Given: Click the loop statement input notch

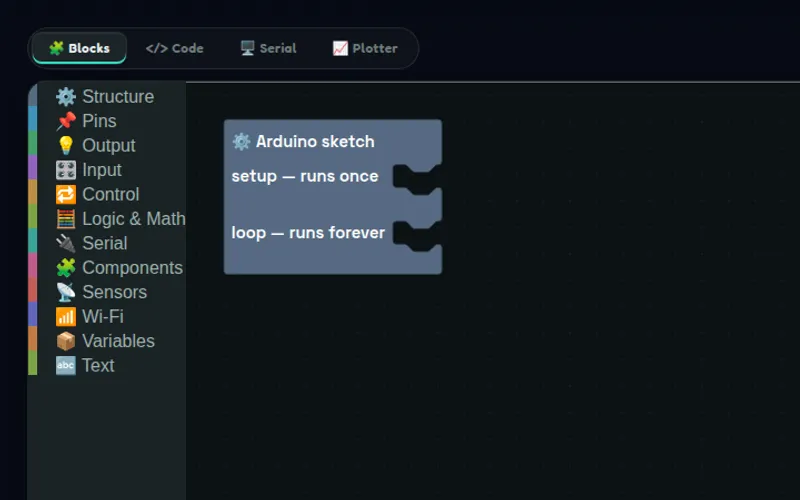Looking at the screenshot, I should 417,236.
